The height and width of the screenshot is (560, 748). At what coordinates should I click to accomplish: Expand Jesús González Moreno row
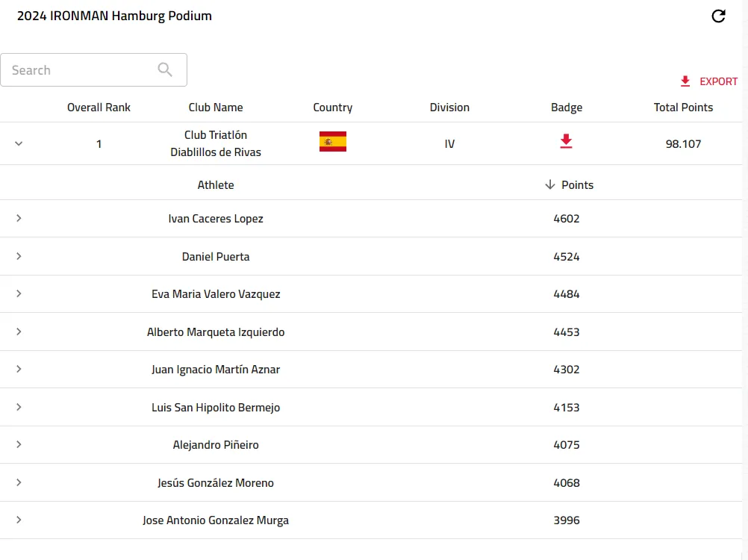(19, 482)
